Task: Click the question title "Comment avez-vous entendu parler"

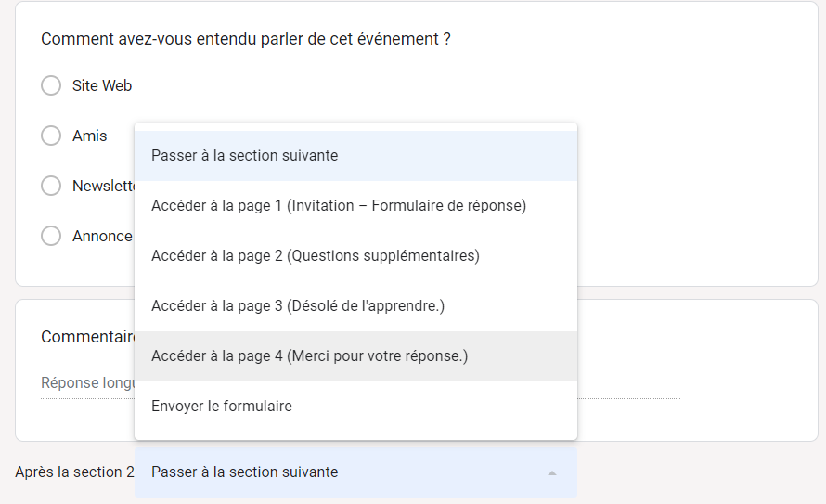Action: coord(246,39)
